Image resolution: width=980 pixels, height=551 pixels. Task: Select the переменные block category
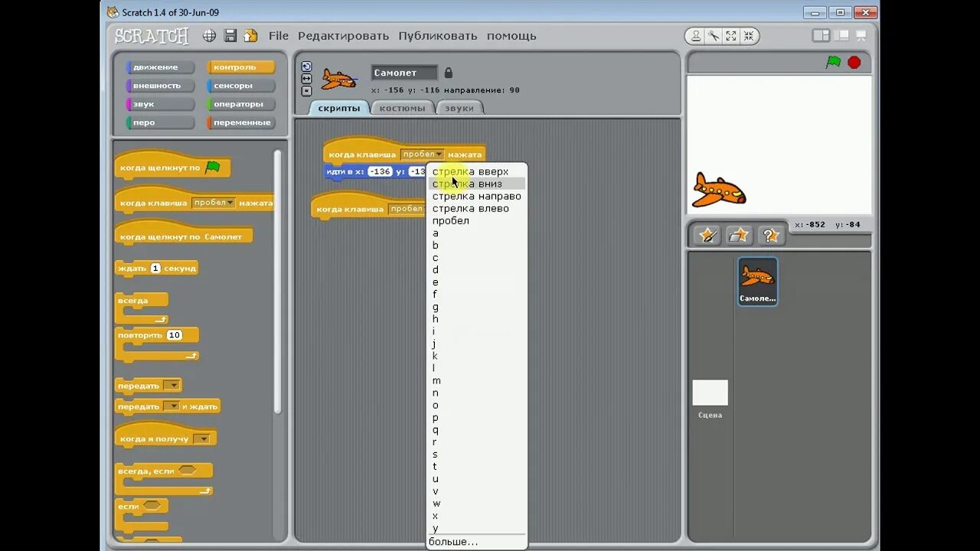click(x=240, y=122)
